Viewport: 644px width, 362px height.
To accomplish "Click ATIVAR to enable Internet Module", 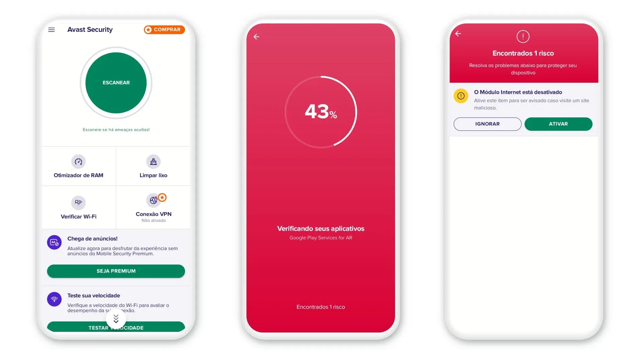I will [x=558, y=124].
